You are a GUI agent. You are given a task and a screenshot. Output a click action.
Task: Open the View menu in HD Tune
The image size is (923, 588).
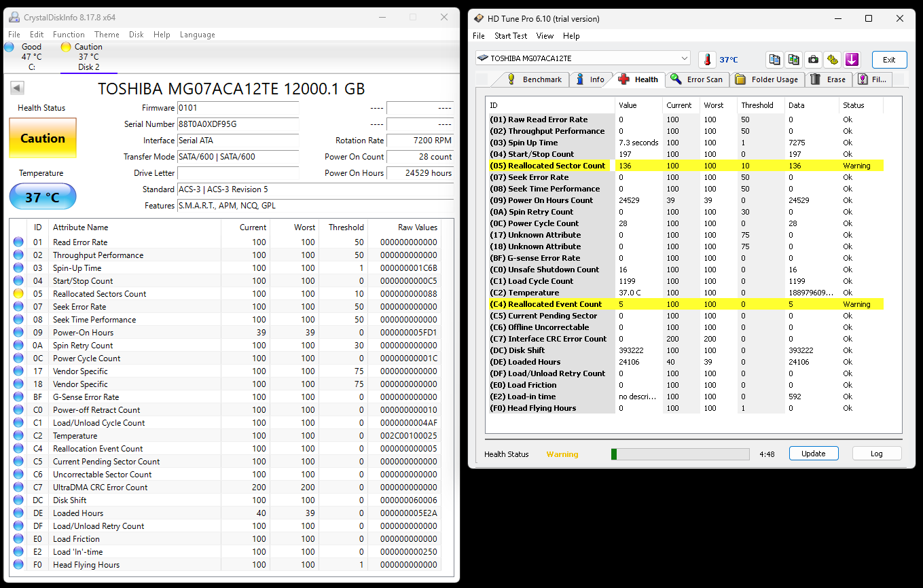tap(545, 36)
